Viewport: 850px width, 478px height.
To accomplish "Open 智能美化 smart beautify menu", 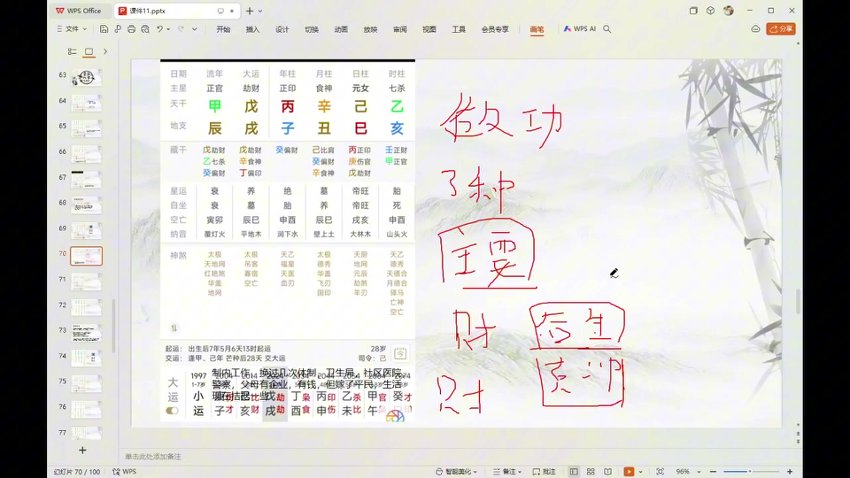I will point(454,471).
